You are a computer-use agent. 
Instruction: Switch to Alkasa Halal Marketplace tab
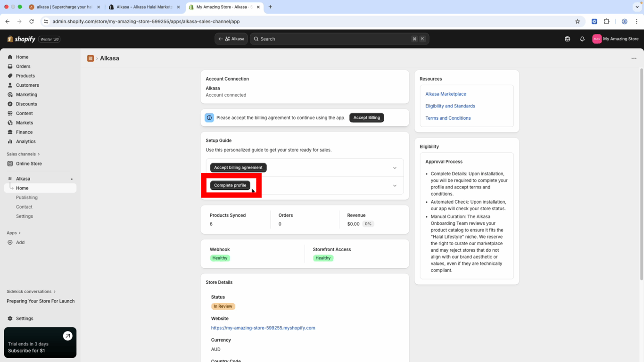click(144, 7)
